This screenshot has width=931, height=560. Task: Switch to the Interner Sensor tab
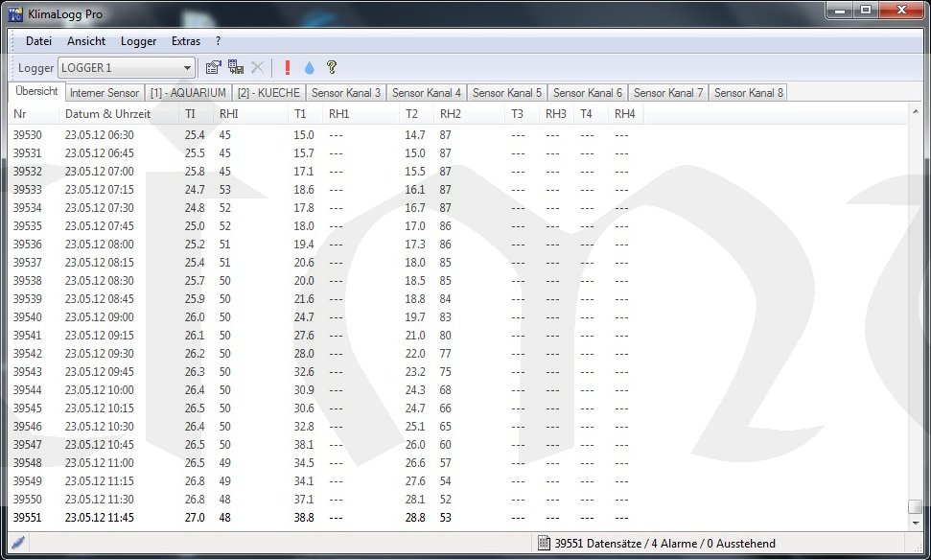[104, 93]
